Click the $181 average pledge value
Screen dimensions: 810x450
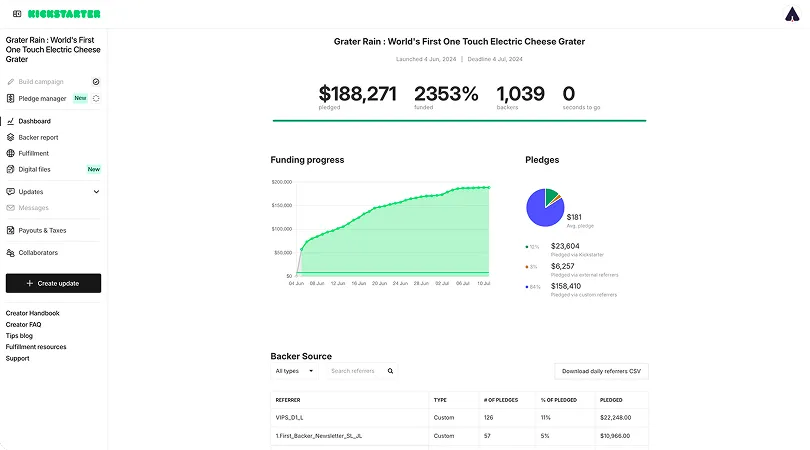574,217
